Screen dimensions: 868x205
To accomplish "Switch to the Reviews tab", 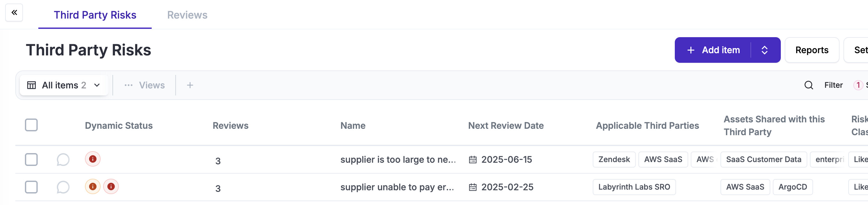I will pyautogui.click(x=187, y=15).
